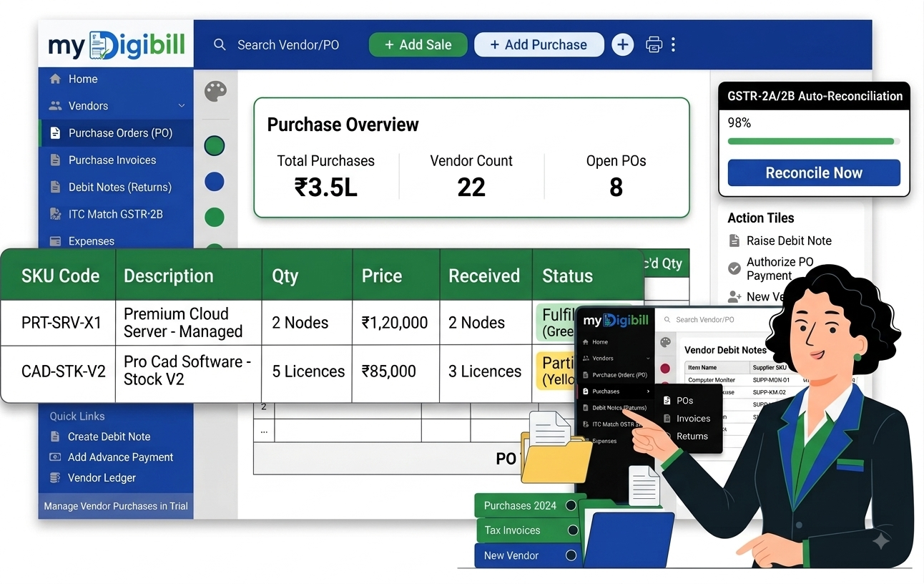Click Home in the small window sidebar
The width and height of the screenshot is (924, 584).
[600, 342]
